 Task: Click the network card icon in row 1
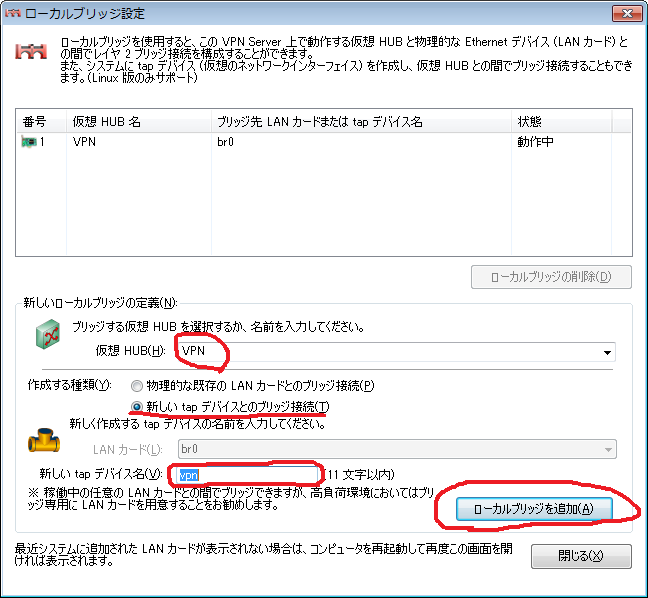tap(29, 142)
